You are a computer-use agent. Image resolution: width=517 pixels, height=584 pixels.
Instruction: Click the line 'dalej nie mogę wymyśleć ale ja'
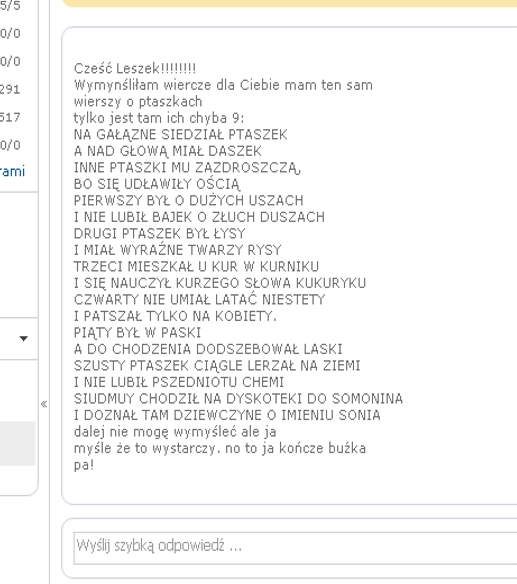click(x=175, y=432)
